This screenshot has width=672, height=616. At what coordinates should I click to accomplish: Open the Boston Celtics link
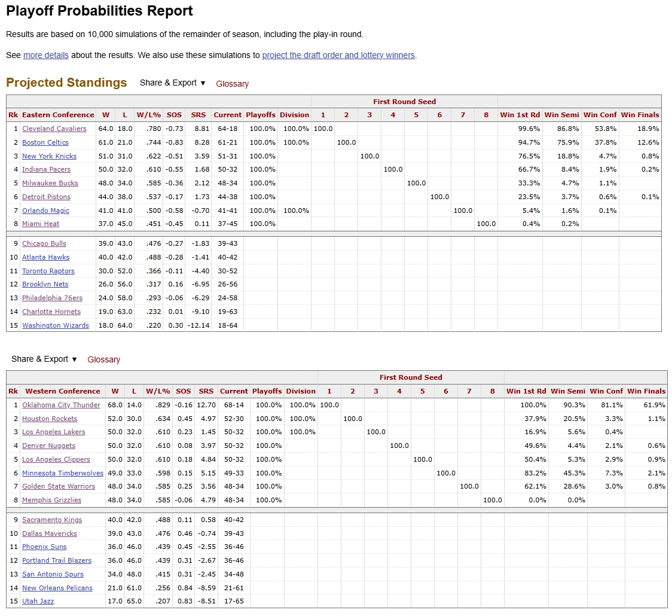[45, 142]
